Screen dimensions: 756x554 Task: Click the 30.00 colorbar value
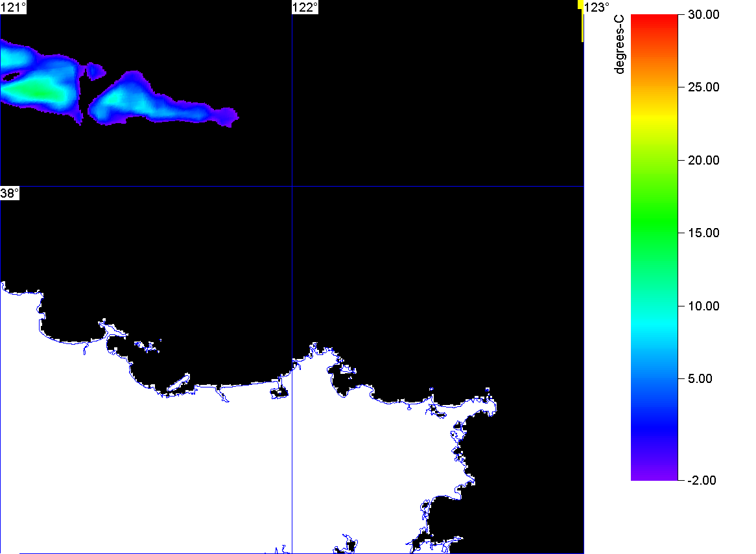703,14
